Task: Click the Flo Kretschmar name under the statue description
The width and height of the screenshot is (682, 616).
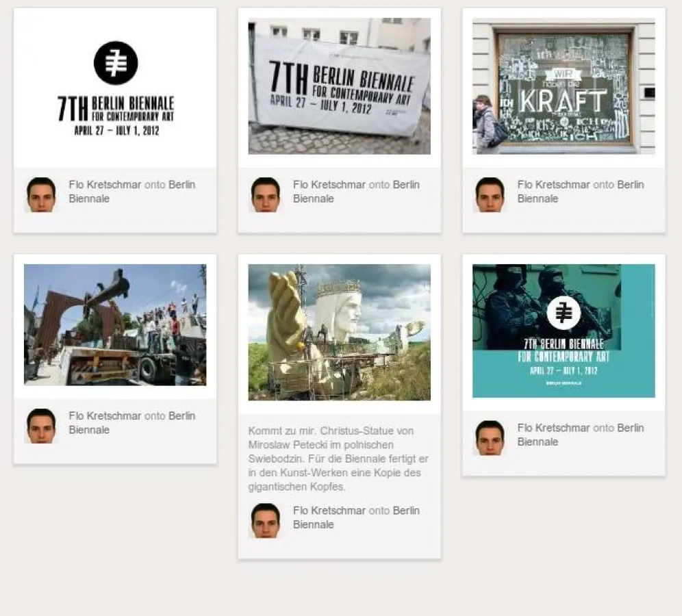Action: 329,511
